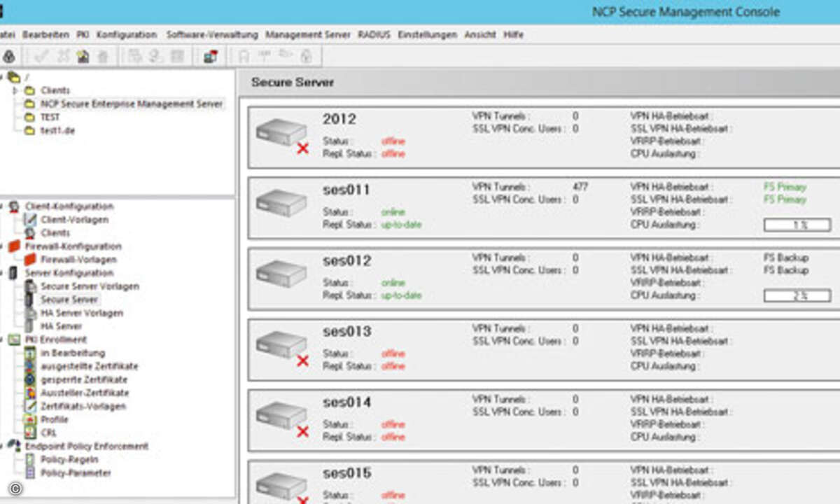Image resolution: width=840 pixels, height=504 pixels.
Task: Open the Software-Verwaltung menu
Action: pos(212,34)
